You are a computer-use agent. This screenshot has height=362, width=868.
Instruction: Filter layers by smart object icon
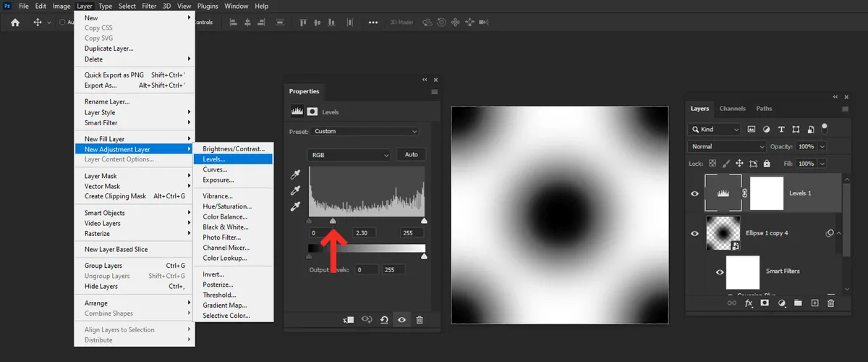[811, 129]
